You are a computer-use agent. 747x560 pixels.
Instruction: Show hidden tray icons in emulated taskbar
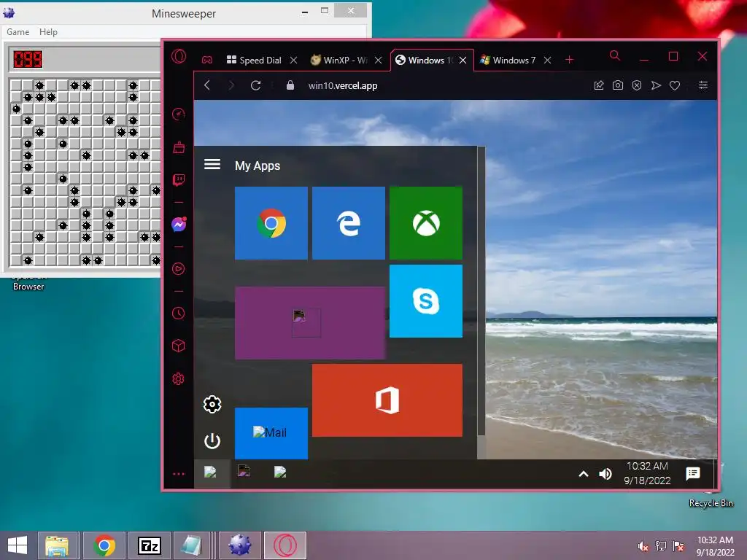point(583,474)
